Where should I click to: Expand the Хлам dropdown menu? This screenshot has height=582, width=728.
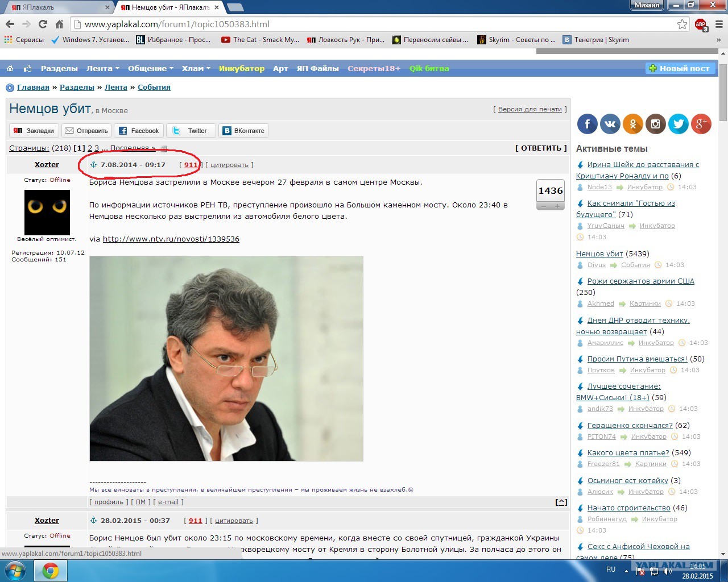tap(196, 68)
